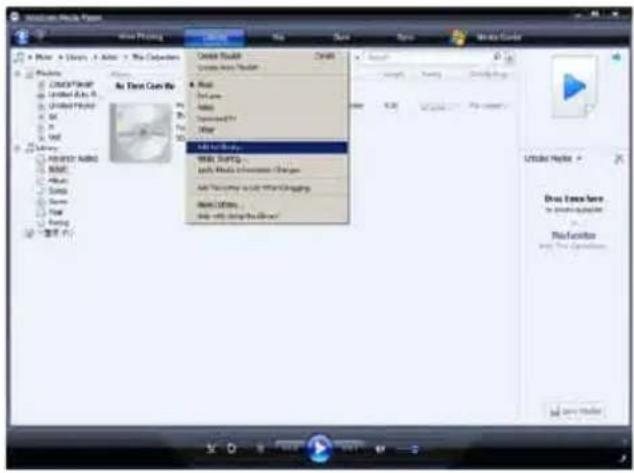This screenshot has width=634, height=473.
Task: Click the album art CD thumbnail
Action: click(x=141, y=133)
